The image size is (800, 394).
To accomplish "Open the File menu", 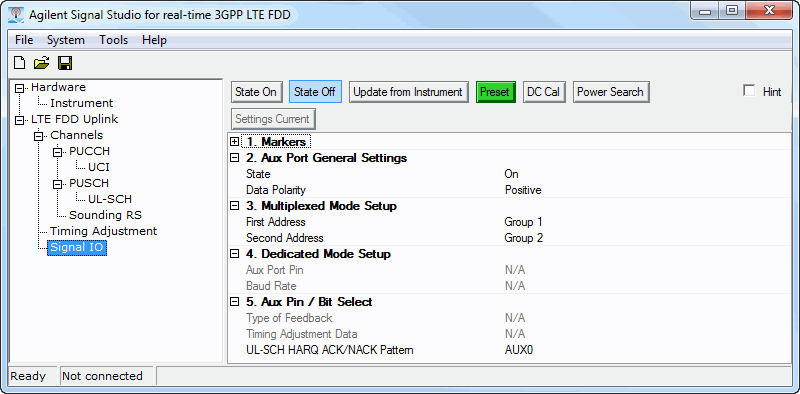I will [24, 40].
